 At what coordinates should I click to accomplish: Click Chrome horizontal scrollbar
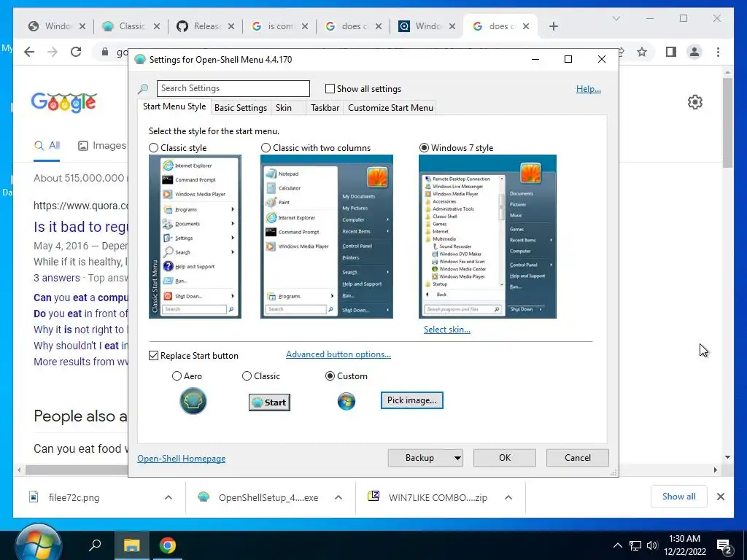[76, 470]
